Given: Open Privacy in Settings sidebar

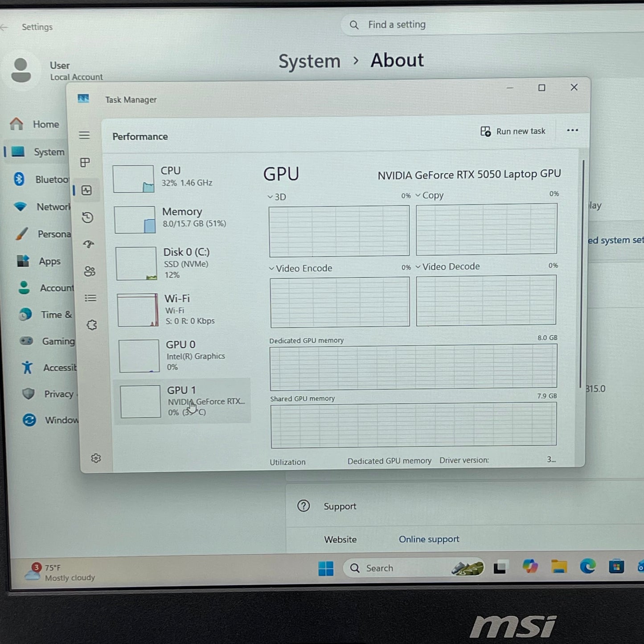Looking at the screenshot, I should pyautogui.click(x=48, y=394).
